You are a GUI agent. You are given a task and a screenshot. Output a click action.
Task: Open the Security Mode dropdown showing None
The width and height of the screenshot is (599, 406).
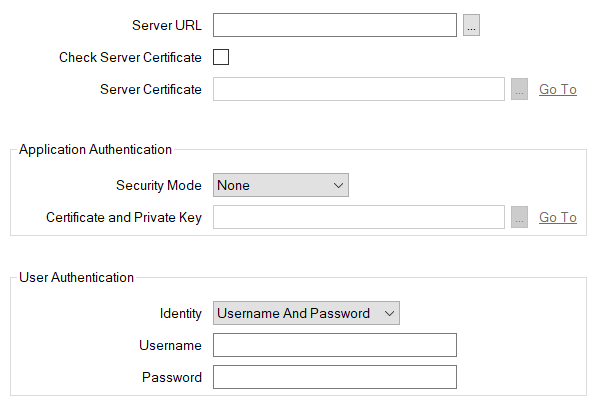coord(281,185)
